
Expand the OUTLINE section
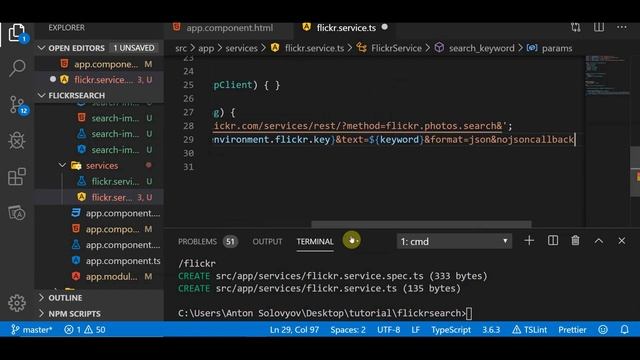(98, 298)
